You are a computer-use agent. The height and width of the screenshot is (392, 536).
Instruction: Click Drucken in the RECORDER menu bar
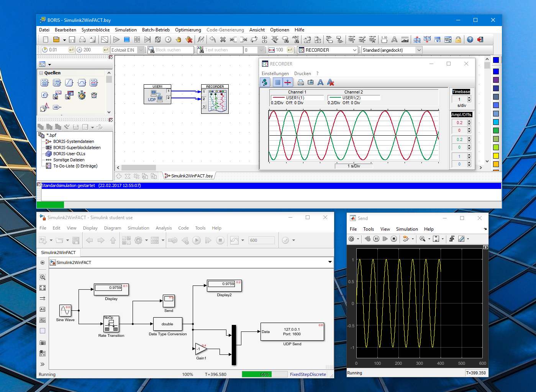[x=303, y=74]
